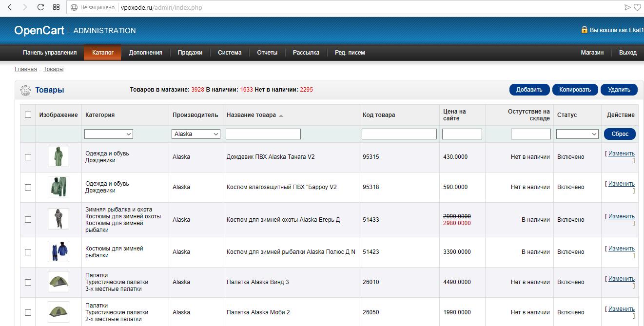Click Изменить for product 51423
This screenshot has height=326, width=644.
[x=622, y=249]
